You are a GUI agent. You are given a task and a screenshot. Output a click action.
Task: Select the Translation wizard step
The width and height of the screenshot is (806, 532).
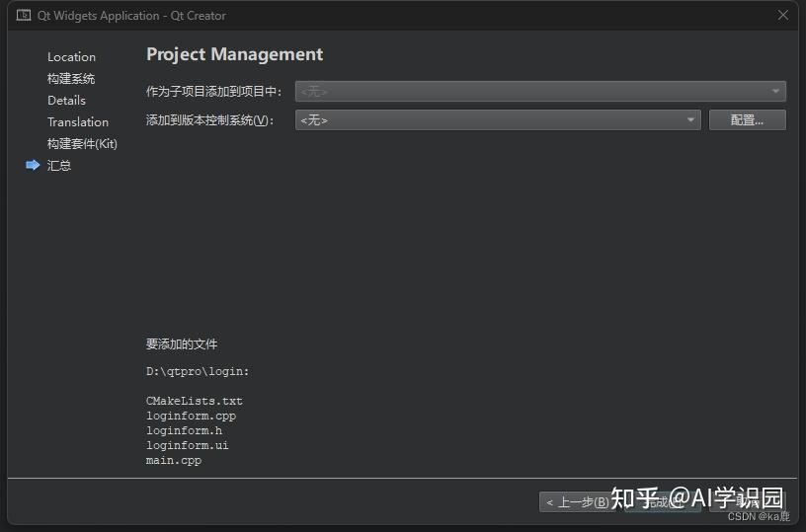[78, 121]
